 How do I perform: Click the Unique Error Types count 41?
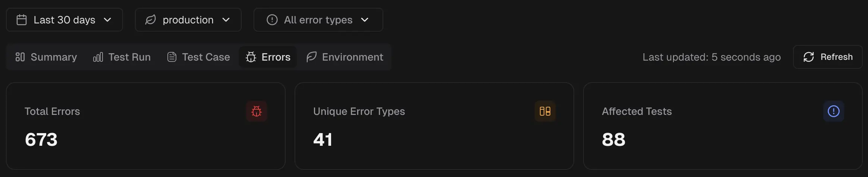323,140
